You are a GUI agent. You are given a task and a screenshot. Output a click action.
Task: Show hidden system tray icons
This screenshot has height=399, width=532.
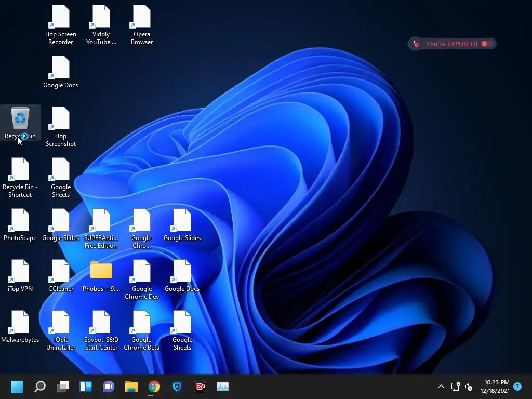click(x=441, y=387)
